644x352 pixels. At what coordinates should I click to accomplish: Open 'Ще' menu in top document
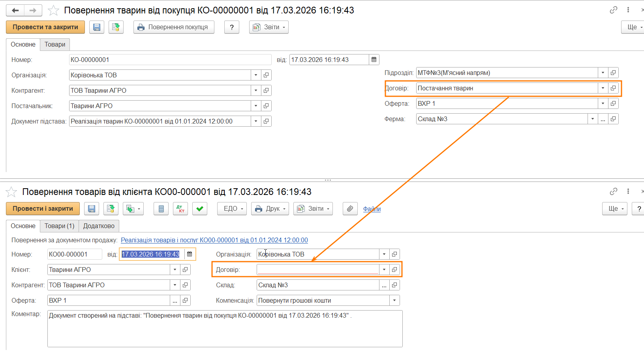(633, 27)
